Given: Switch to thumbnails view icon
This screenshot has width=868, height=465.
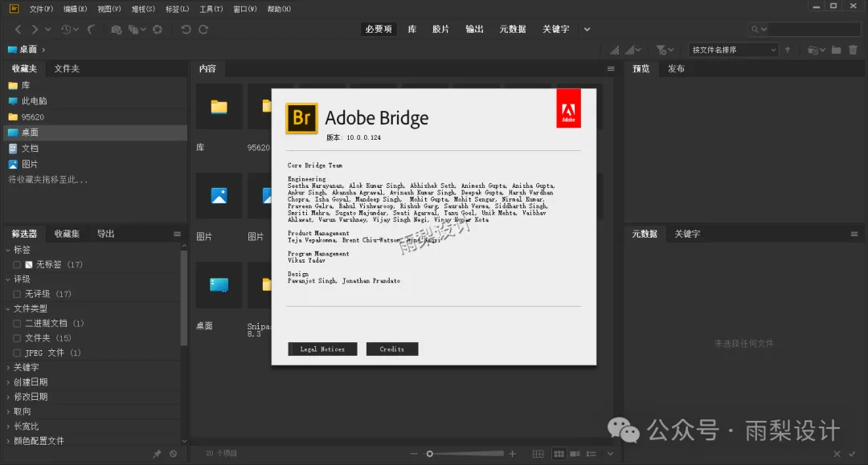Looking at the screenshot, I should pyautogui.click(x=559, y=454).
